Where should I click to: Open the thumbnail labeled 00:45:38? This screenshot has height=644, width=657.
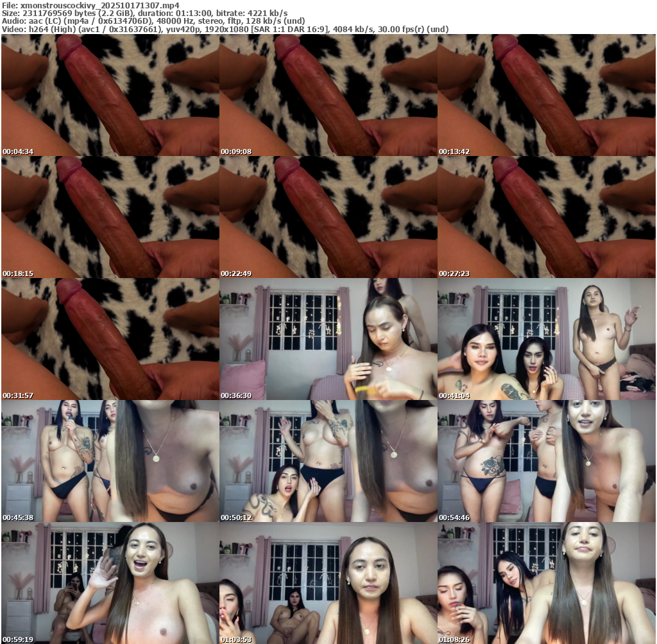[110, 461]
